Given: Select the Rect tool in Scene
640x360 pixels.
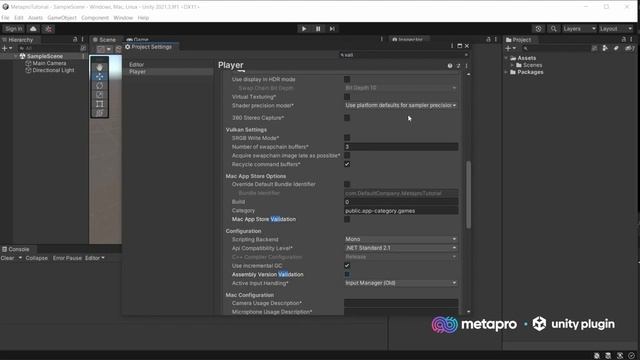Looking at the screenshot, I should point(100,104).
